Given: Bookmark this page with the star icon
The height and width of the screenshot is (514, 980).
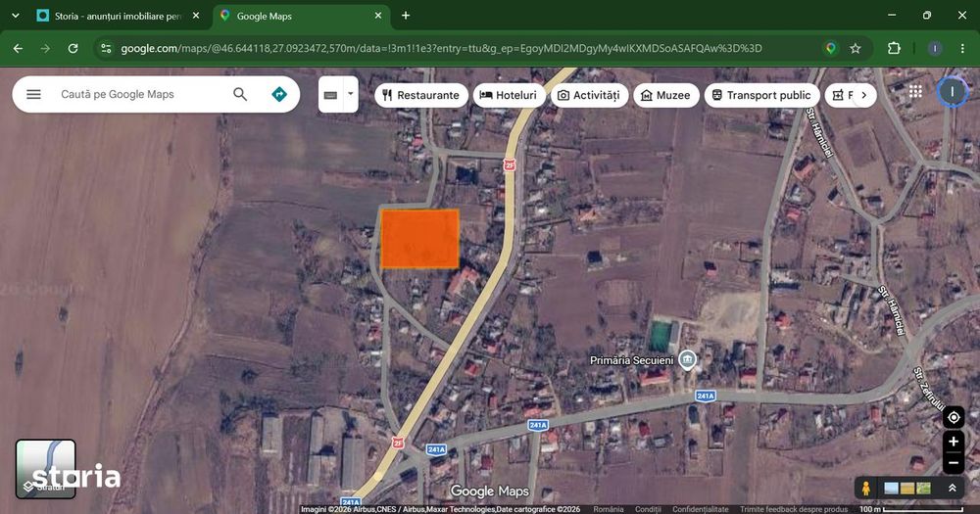Looking at the screenshot, I should (855, 48).
